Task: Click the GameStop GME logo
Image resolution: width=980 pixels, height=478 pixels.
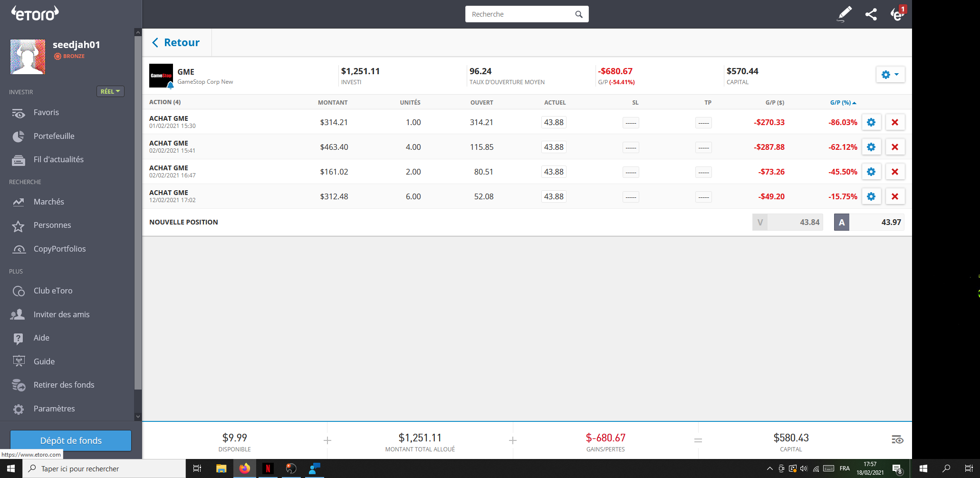Action: point(161,76)
